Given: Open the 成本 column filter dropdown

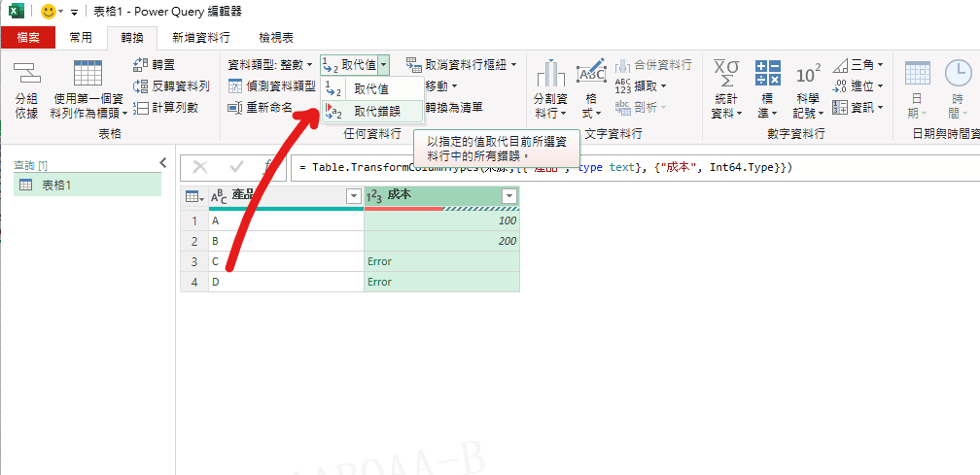Looking at the screenshot, I should point(508,196).
